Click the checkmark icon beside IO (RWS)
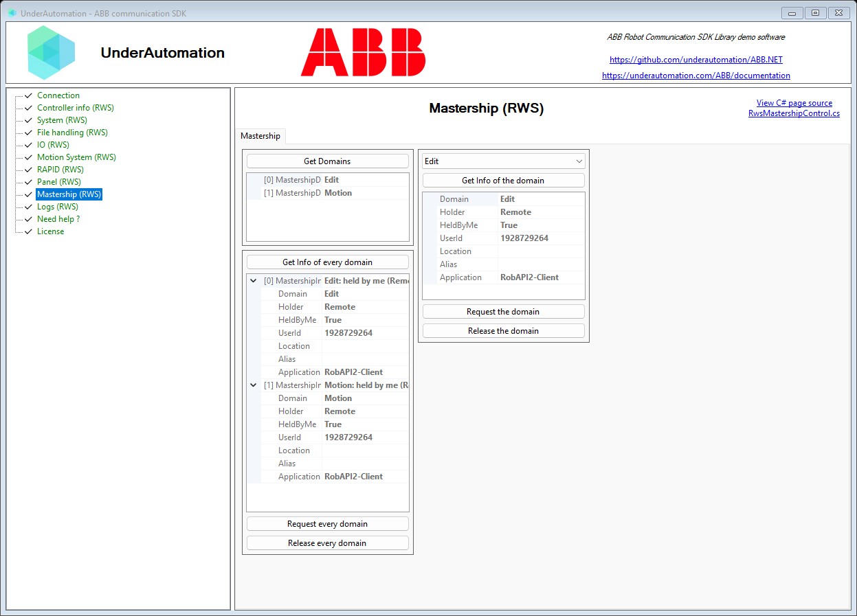857x616 pixels. pyautogui.click(x=28, y=145)
